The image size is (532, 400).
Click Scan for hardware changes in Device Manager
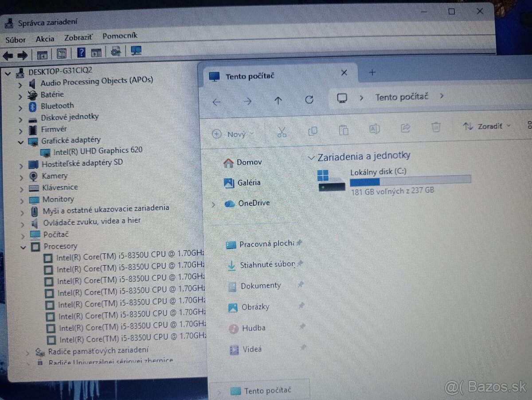click(116, 51)
